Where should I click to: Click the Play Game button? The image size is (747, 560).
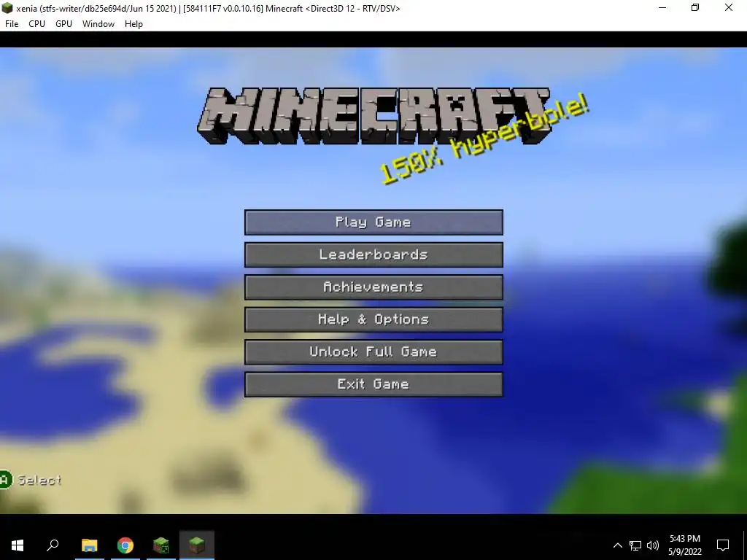[373, 222]
